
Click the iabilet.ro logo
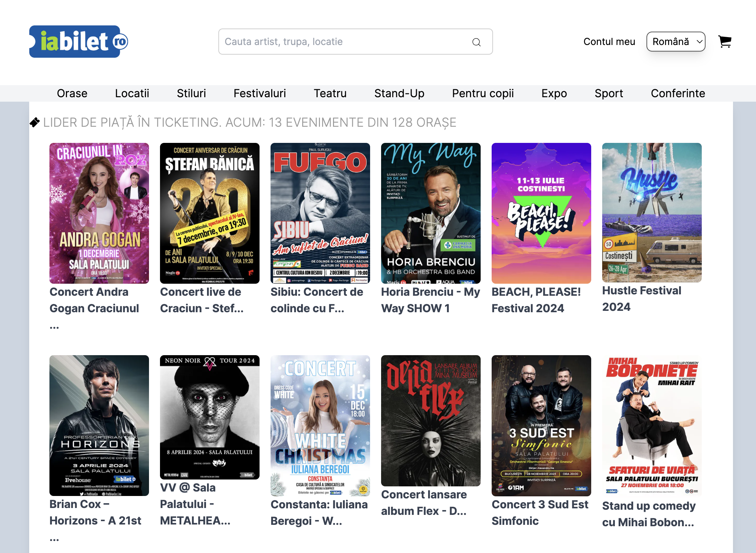(x=79, y=42)
